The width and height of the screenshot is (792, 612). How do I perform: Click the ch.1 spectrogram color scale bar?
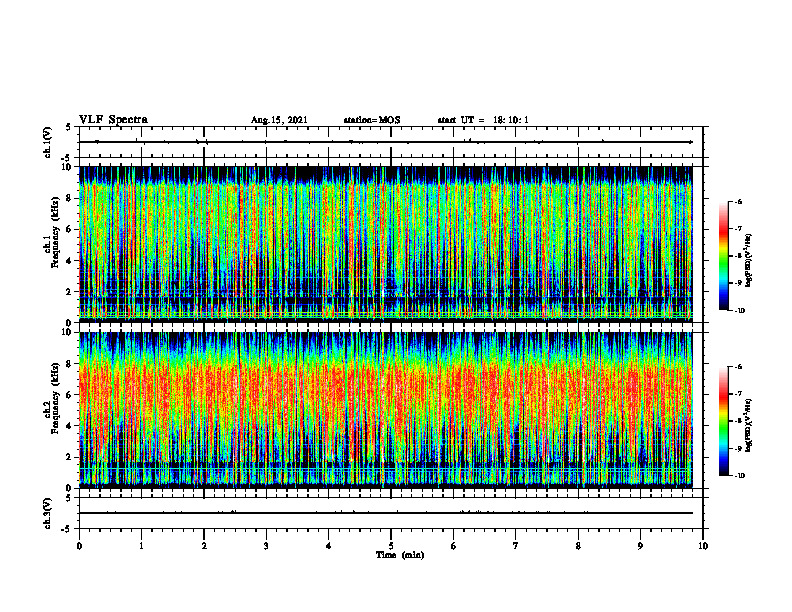coord(723,256)
